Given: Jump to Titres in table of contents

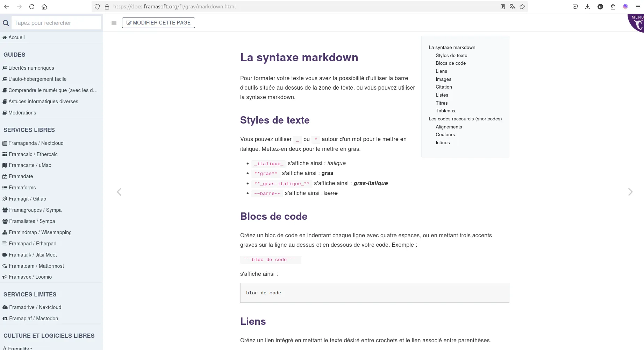Looking at the screenshot, I should point(442,103).
